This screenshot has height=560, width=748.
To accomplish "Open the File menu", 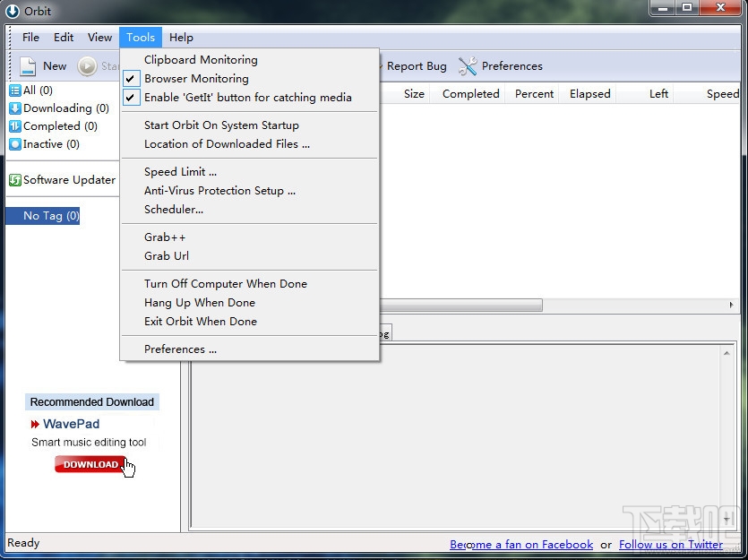I will click(30, 38).
